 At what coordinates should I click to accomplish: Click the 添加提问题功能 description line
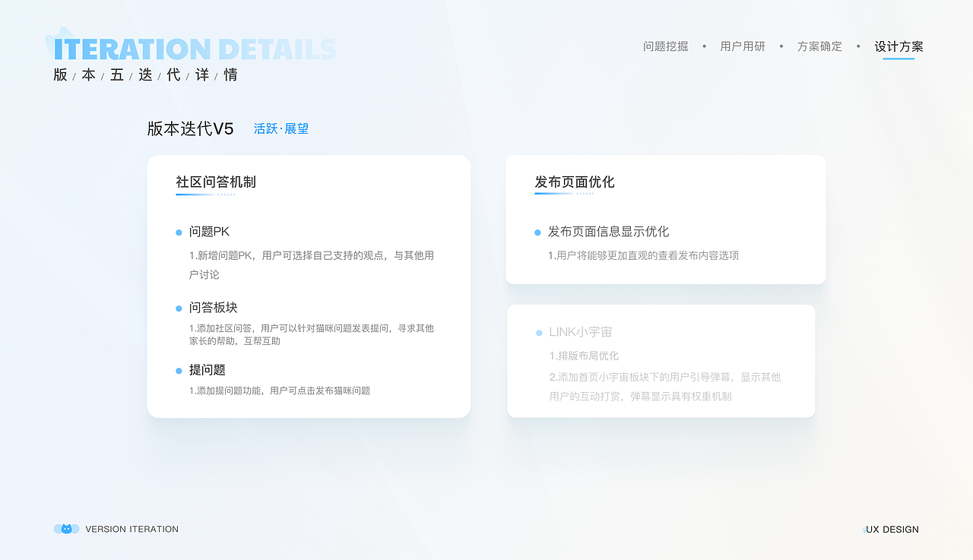pyautogui.click(x=280, y=391)
